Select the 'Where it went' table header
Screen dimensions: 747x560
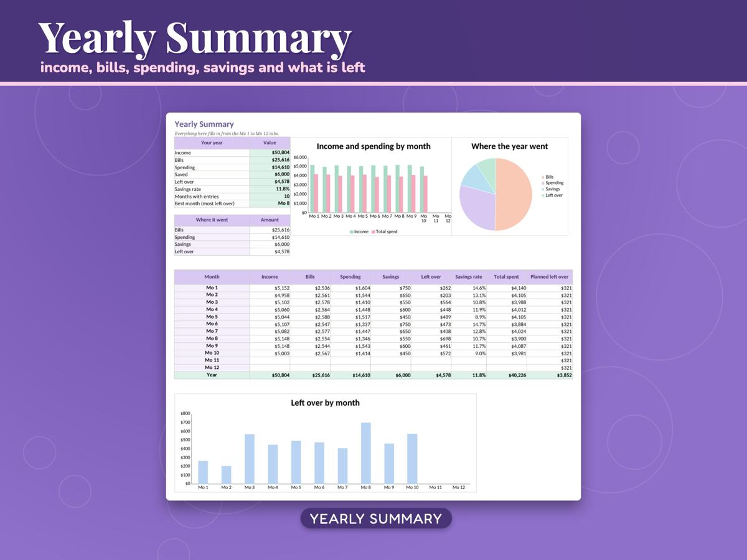tap(212, 220)
